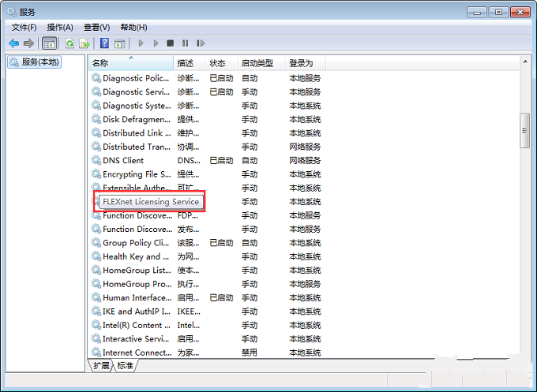
Task: Select the Diagnostic Syste... service row
Action: tap(206, 106)
